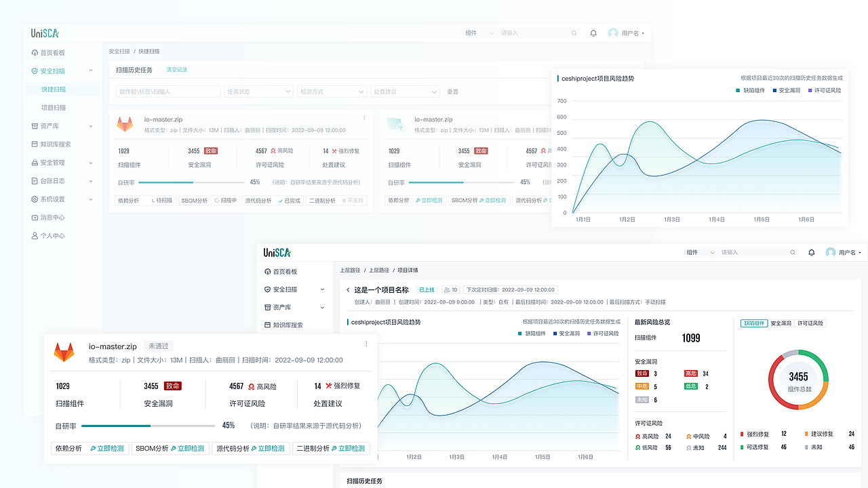
Task: Open the 处置建议 filter dropdown
Action: click(x=405, y=91)
